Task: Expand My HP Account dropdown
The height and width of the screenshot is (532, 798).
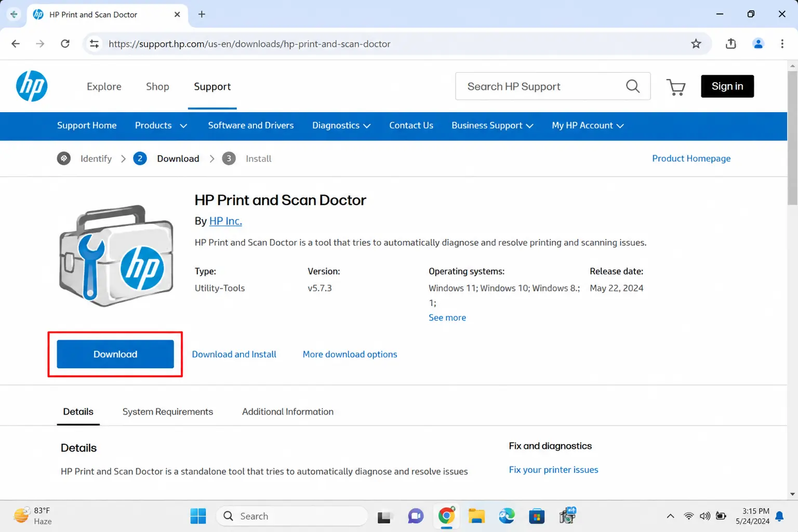Action: 588,126
